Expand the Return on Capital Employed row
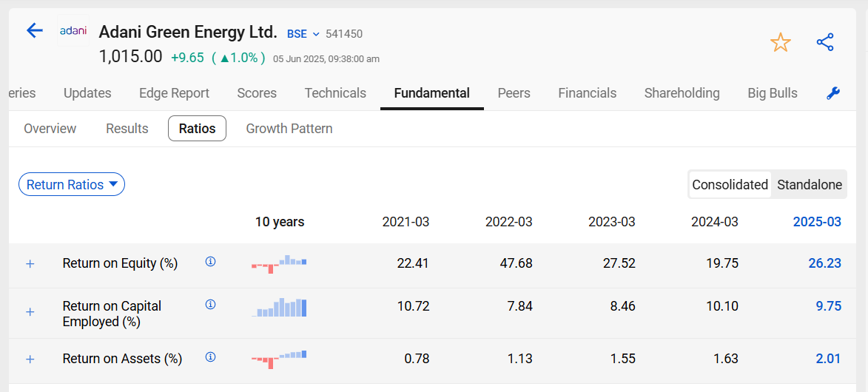 pyautogui.click(x=30, y=311)
